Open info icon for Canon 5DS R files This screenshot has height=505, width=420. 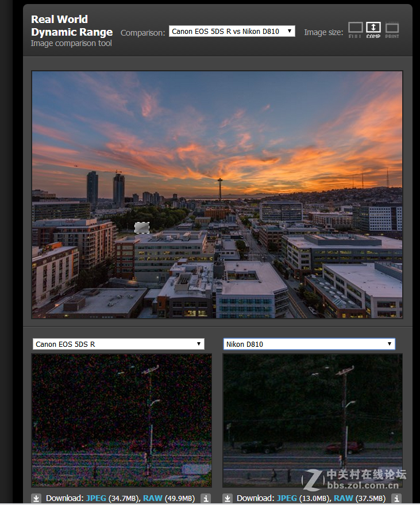[x=205, y=498]
